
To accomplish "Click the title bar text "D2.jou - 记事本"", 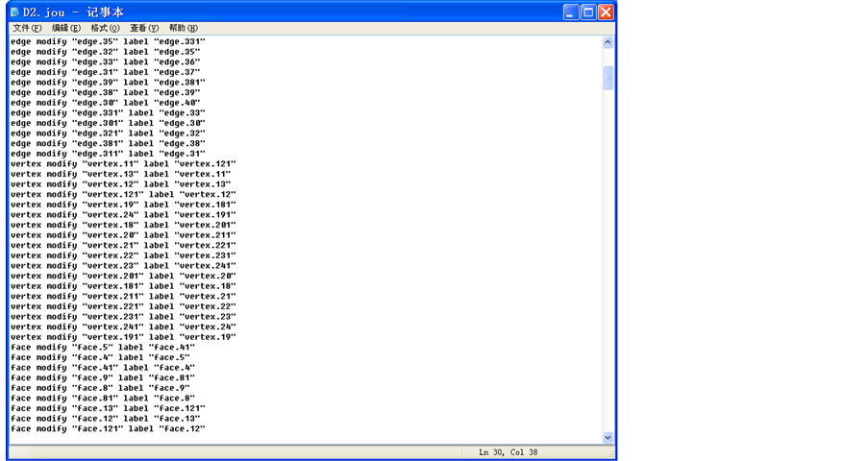I will tap(73, 12).
